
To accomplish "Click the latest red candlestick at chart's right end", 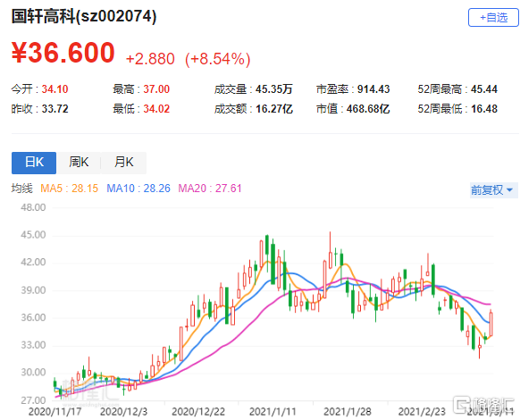I will tap(491, 323).
